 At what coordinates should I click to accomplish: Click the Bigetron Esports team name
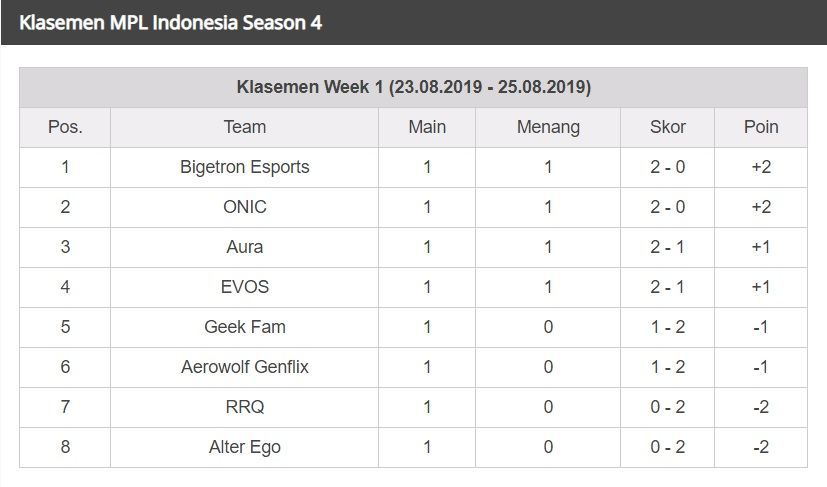click(245, 167)
